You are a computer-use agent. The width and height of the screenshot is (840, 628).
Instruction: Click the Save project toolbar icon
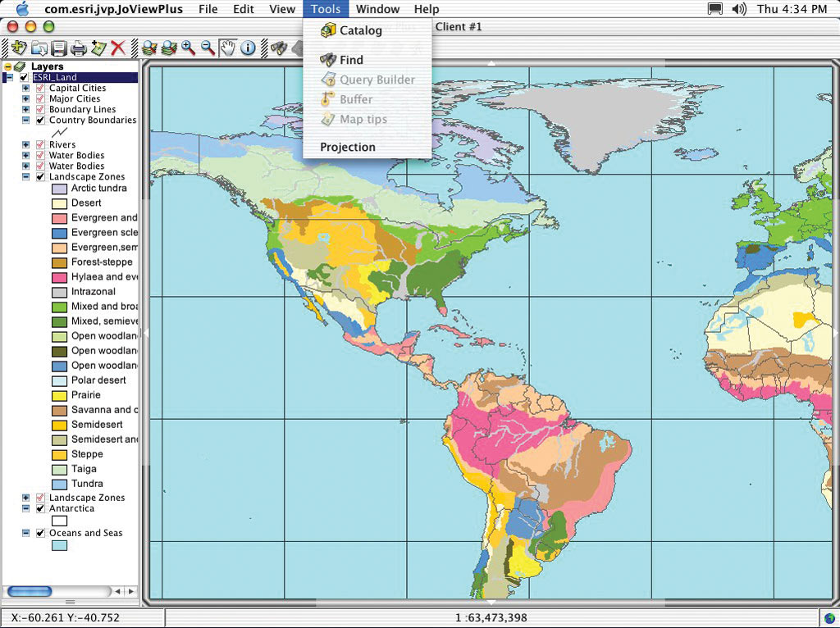point(58,48)
